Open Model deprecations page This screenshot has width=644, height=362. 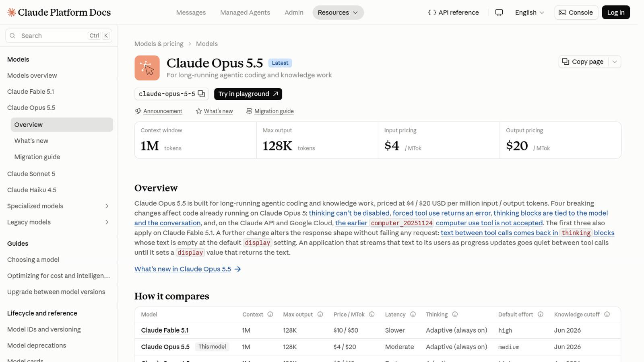(x=37, y=346)
